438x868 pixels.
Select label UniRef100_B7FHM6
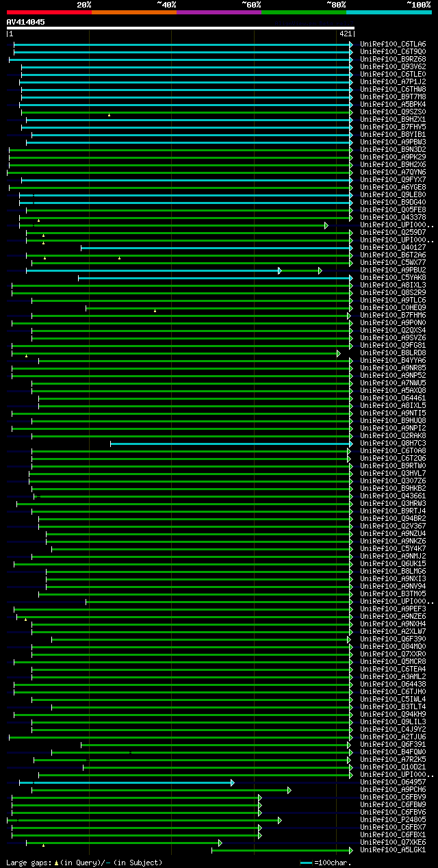[393, 316]
